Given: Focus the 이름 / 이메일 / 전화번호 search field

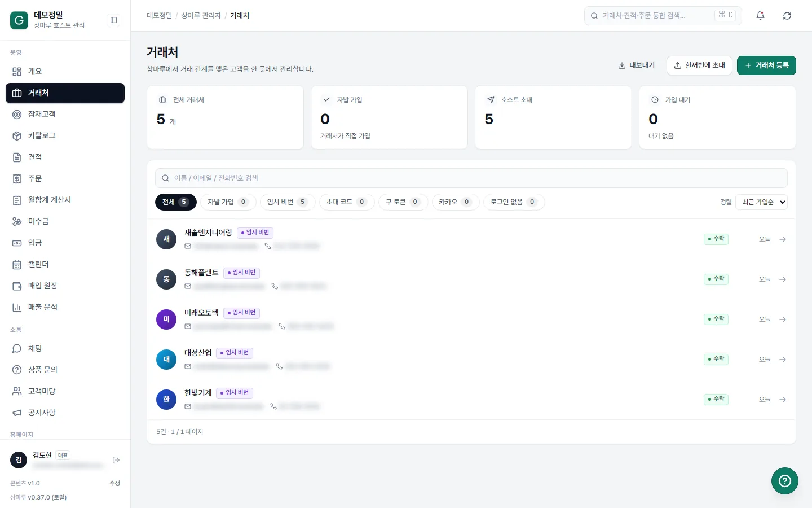Looking at the screenshot, I should 471,178.
